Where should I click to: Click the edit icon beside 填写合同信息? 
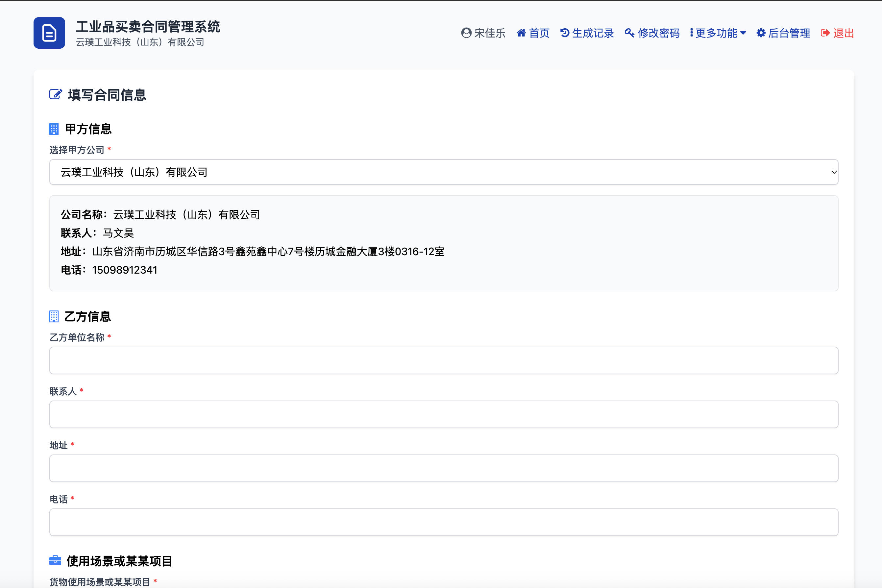click(x=56, y=94)
